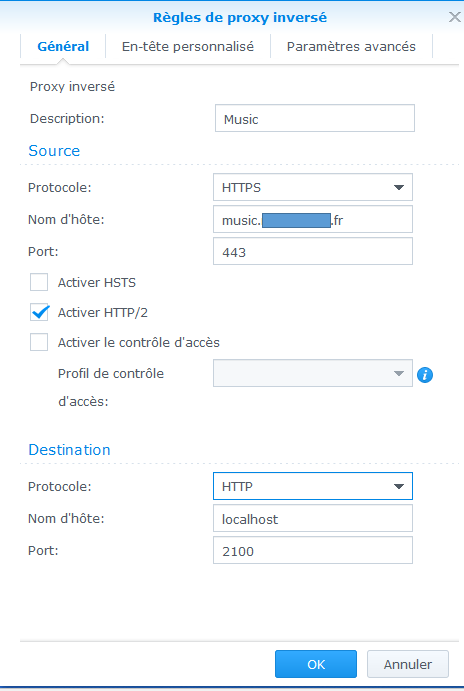The height and width of the screenshot is (691, 464).
Task: Open the Destination Protocole HTTP dropdown
Action: [313, 486]
